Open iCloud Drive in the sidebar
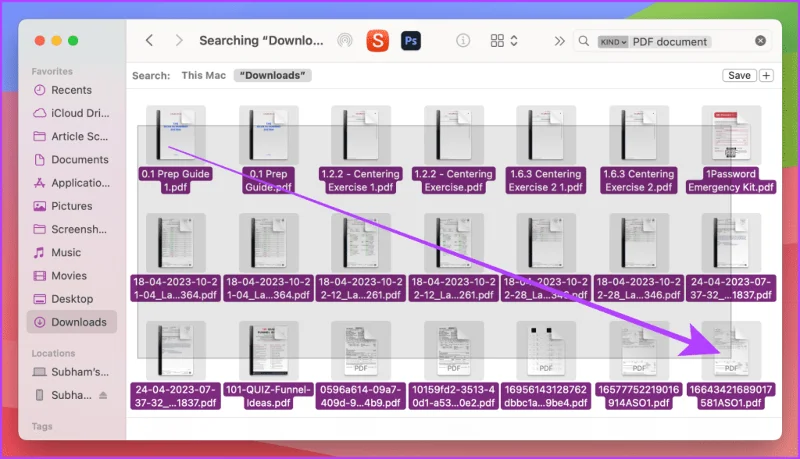 [x=71, y=113]
